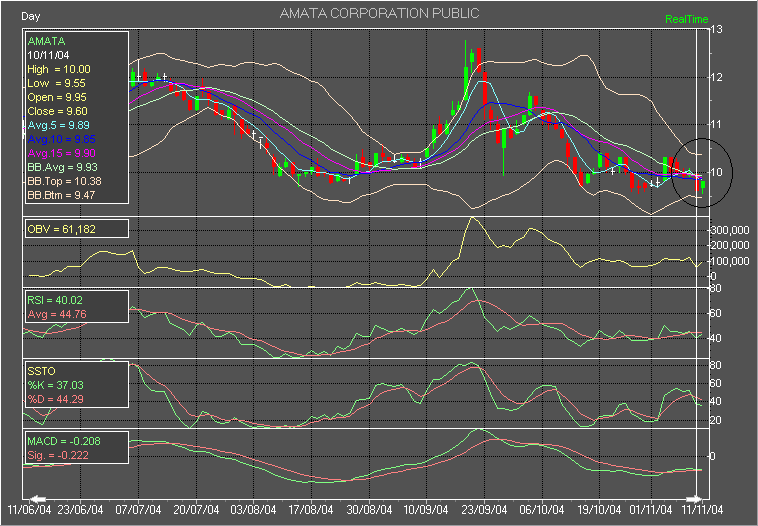Click the BB.Avg = 9.93 legend entry
The height and width of the screenshot is (526, 758).
(x=62, y=167)
